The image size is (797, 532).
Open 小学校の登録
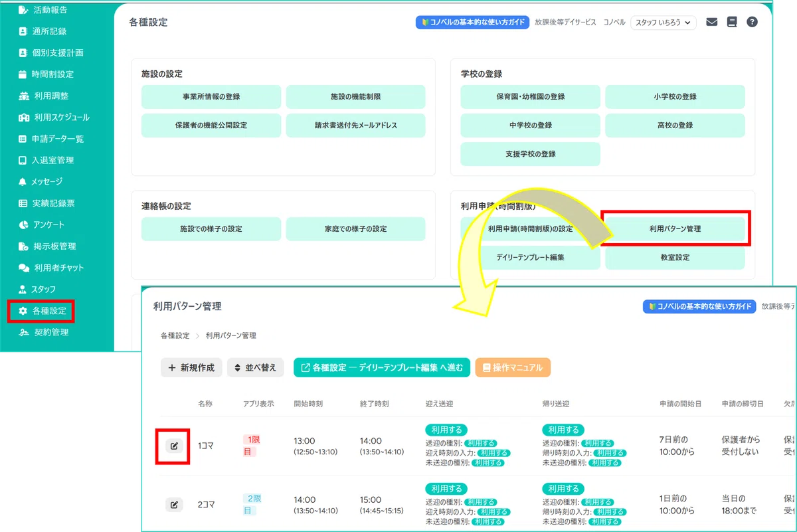point(675,97)
